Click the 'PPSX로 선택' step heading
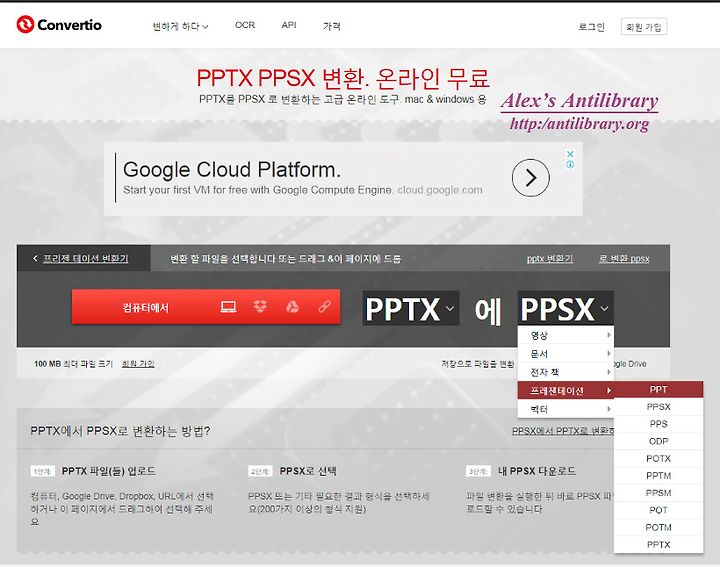Image resolution: width=720 pixels, height=567 pixels. click(308, 471)
